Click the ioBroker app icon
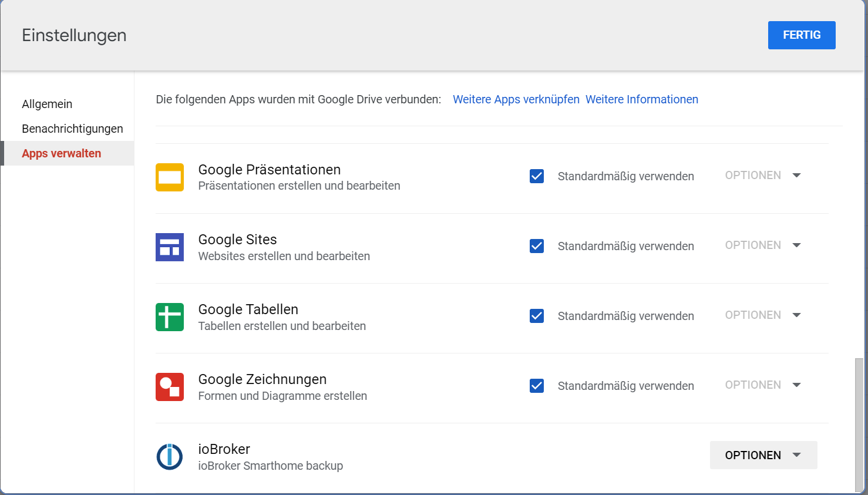Screen dimensions: 868x495 click(x=170, y=457)
